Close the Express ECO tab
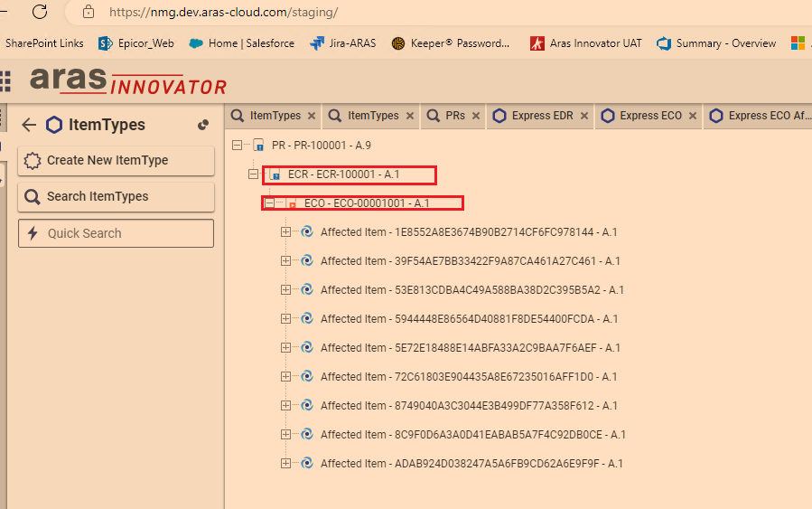 pos(693,116)
